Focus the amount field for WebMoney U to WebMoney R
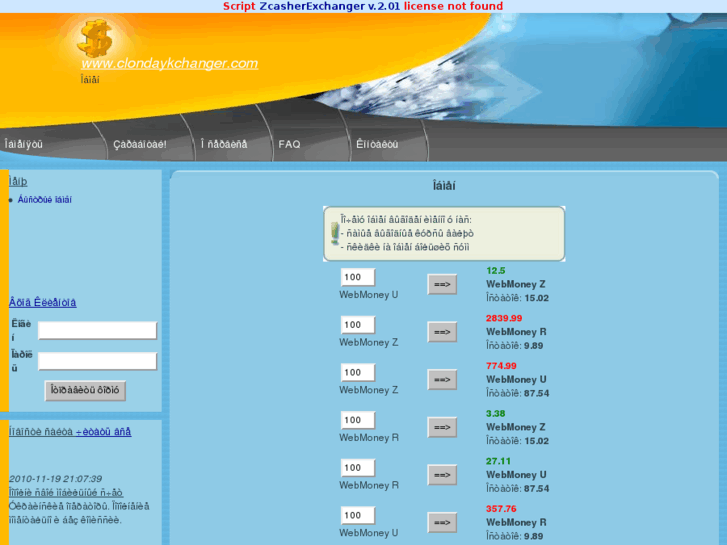Viewport: 727px width, 545px height. [357, 515]
